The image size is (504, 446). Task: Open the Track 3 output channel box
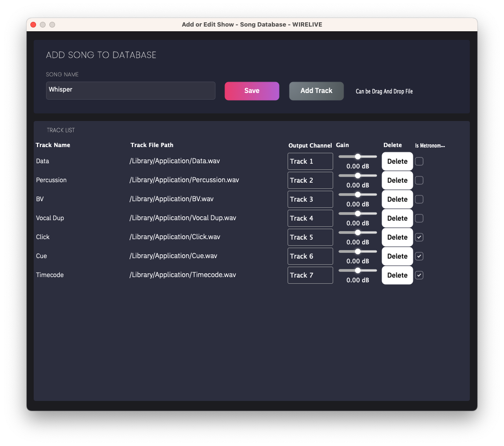310,199
